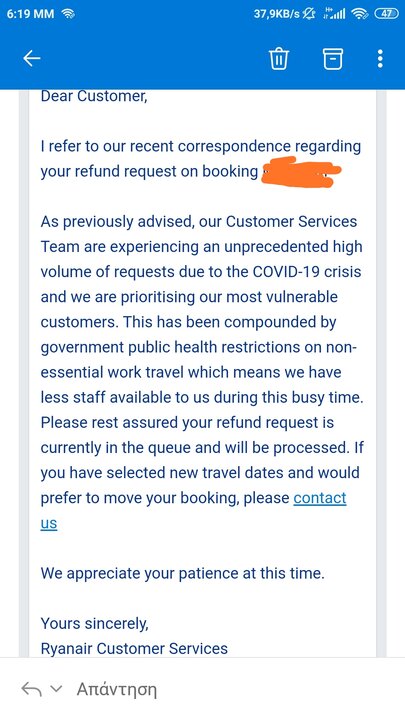Tap the orange redacted booking number
This screenshot has height=720, width=405.
pos(301,172)
